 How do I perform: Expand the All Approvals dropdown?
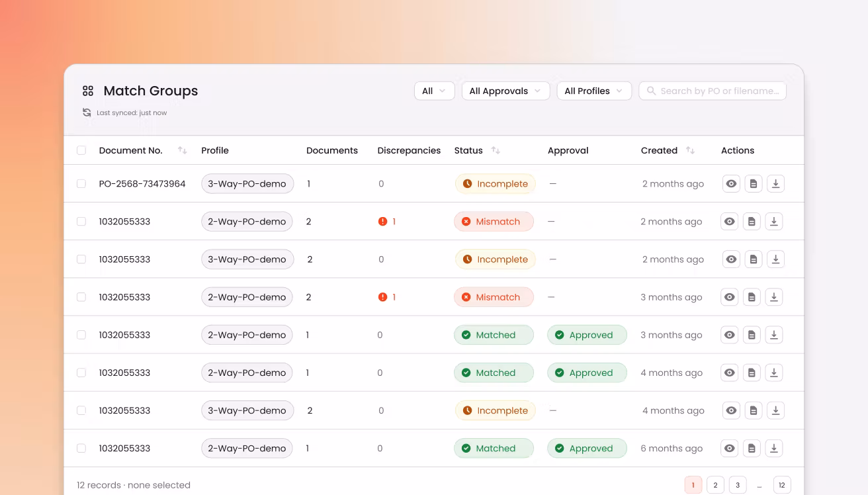pos(505,91)
